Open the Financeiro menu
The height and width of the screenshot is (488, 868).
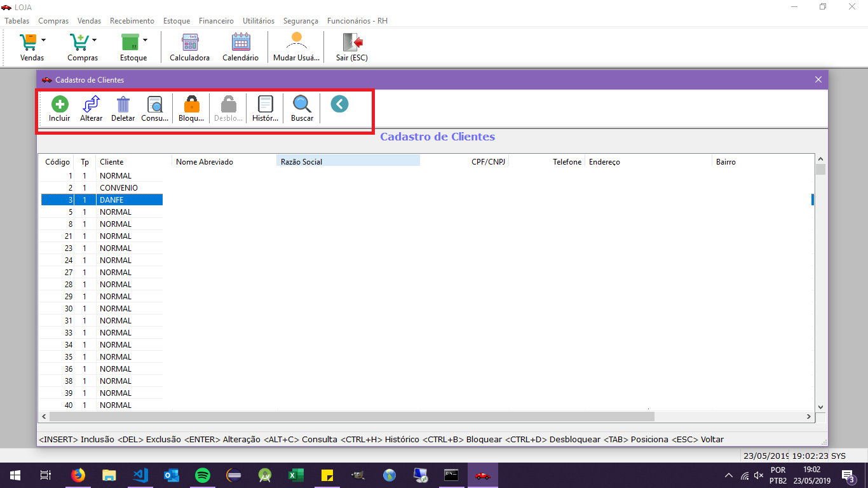pyautogui.click(x=216, y=21)
